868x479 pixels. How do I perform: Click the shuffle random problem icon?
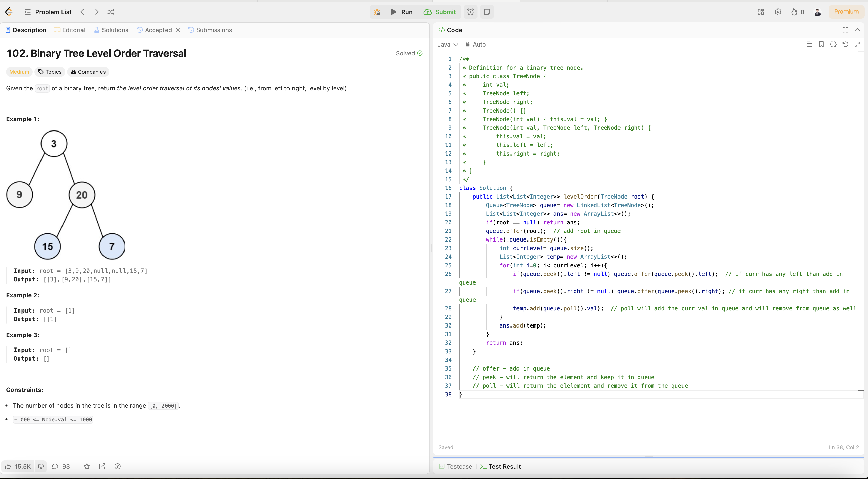click(111, 12)
